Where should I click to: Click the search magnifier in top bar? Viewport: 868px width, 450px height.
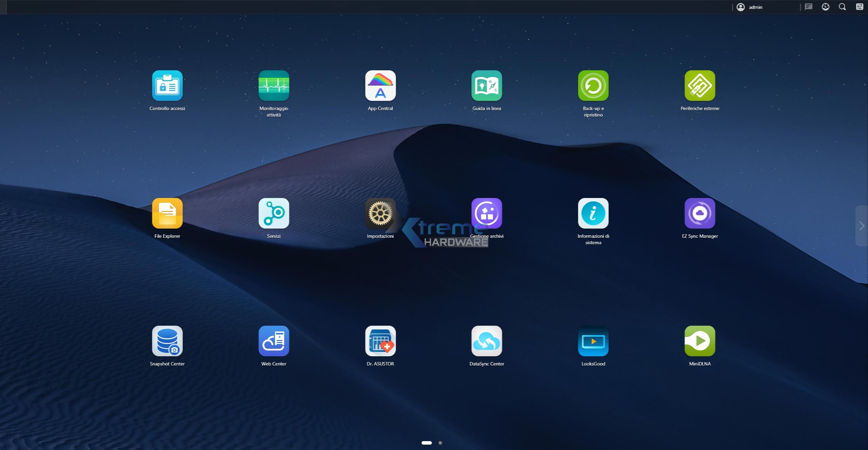pos(842,7)
